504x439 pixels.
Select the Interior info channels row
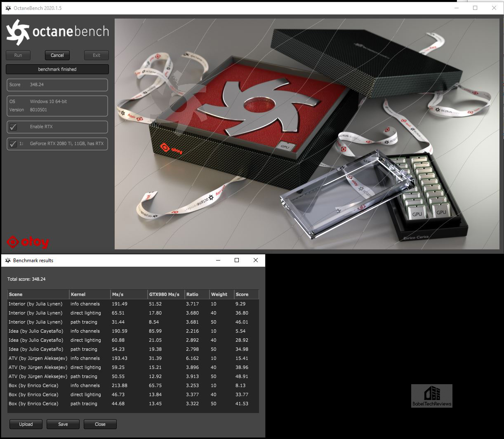click(133, 304)
